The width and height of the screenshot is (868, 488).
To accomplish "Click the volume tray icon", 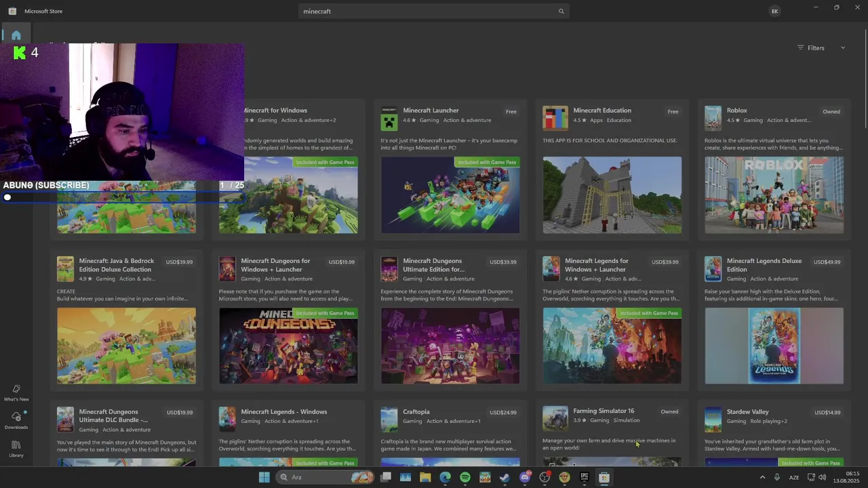I will coord(823,477).
